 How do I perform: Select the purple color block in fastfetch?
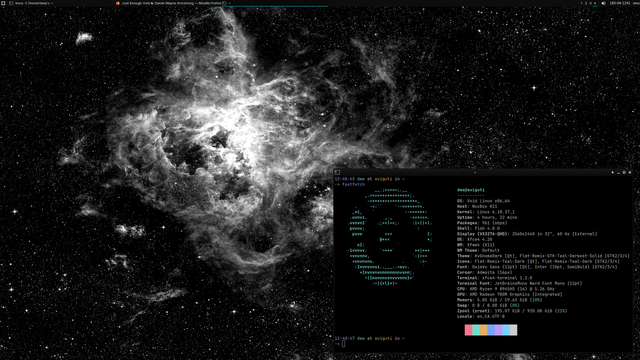pyautogui.click(x=498, y=330)
